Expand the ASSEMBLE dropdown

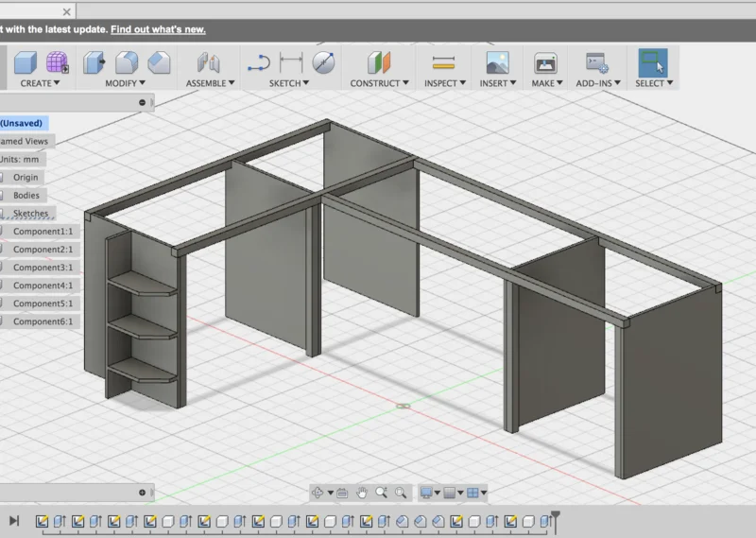[210, 83]
